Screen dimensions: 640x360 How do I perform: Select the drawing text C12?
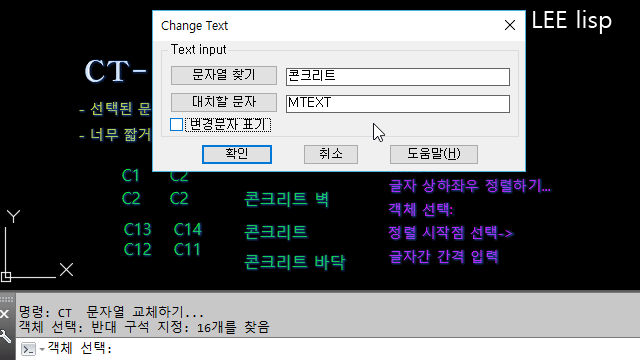pos(138,249)
